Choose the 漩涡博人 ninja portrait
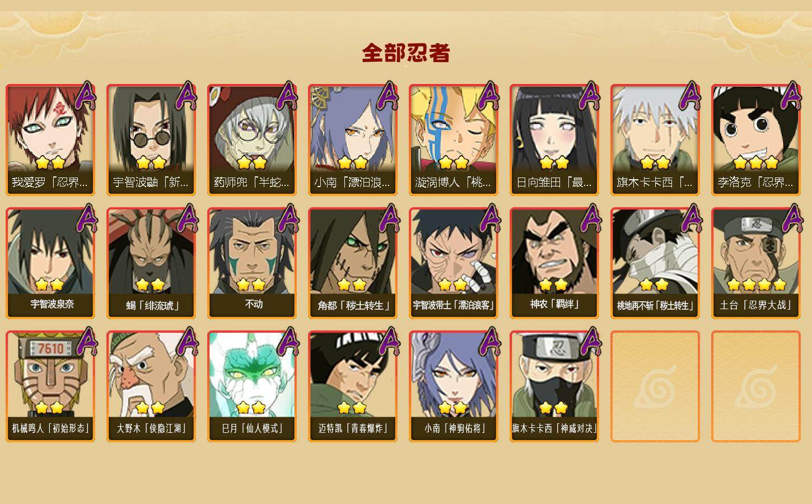The image size is (812, 504). click(x=454, y=140)
